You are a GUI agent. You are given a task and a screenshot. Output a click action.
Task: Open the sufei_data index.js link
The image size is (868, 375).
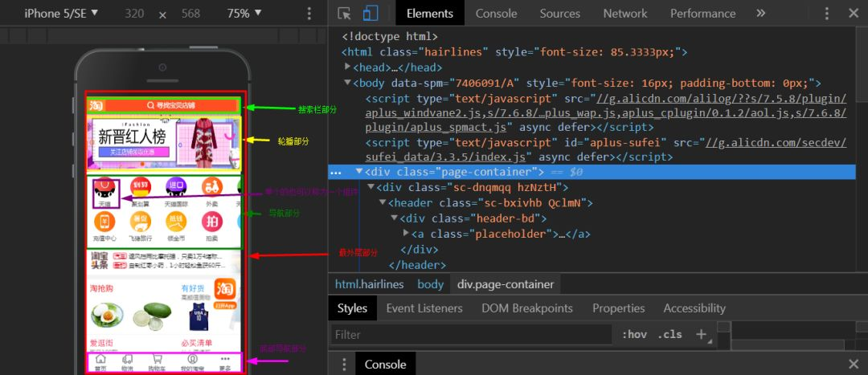(606, 150)
